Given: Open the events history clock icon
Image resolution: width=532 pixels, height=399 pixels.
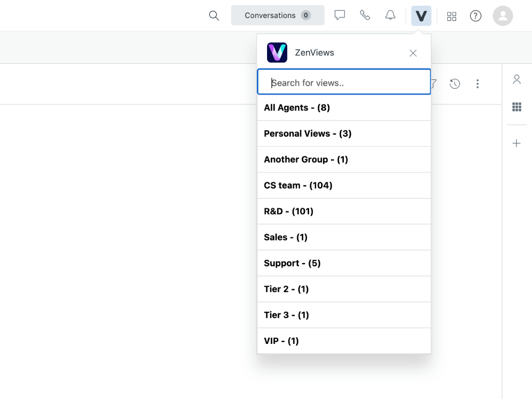Looking at the screenshot, I should pyautogui.click(x=455, y=84).
